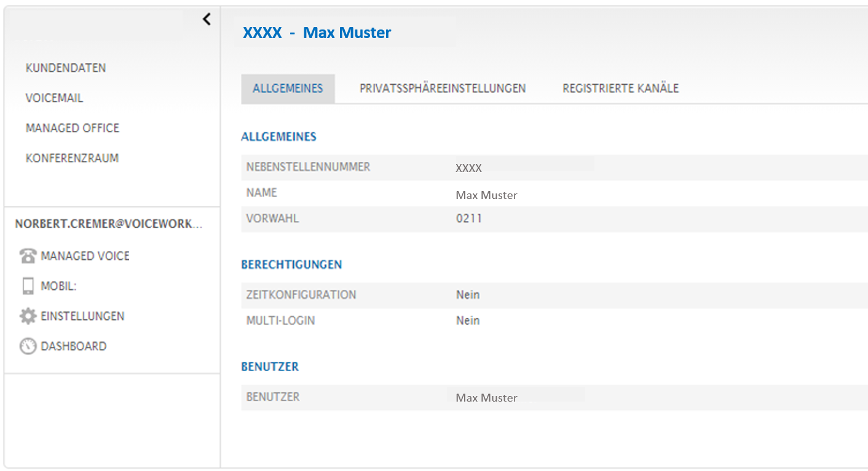
Task: Open Kundendaten in the sidebar
Action: click(x=66, y=68)
